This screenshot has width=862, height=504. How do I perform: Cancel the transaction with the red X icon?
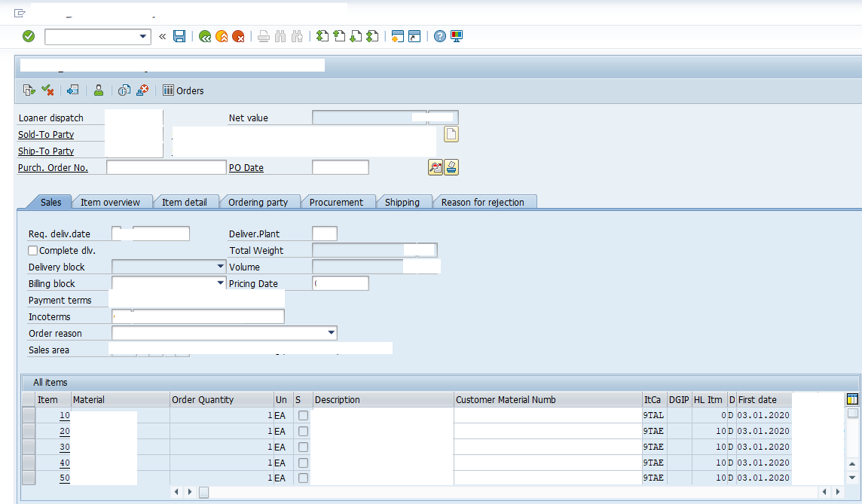click(x=240, y=35)
